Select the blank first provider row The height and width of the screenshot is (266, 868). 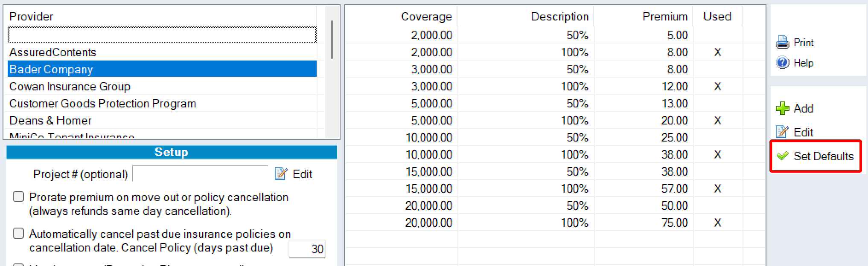[162, 35]
